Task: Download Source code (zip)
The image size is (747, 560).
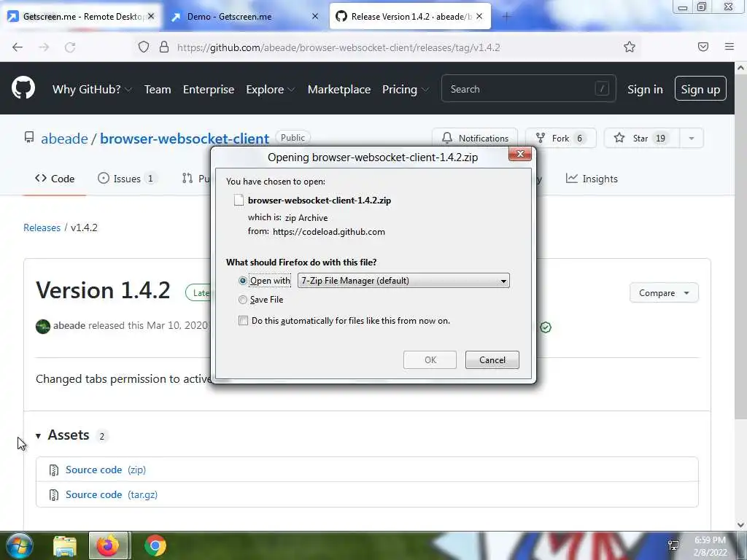Action: (x=106, y=470)
